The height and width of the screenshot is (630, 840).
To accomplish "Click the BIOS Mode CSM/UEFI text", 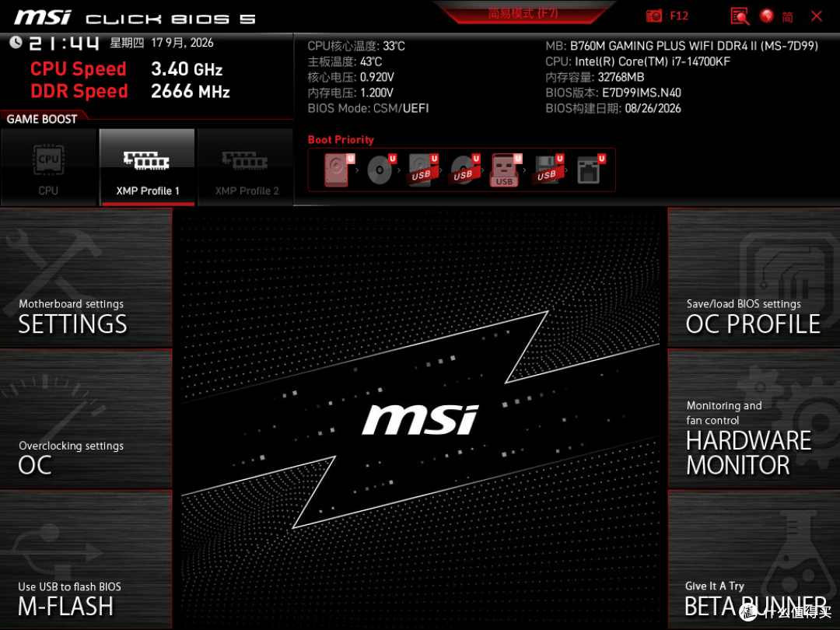I will coord(368,108).
